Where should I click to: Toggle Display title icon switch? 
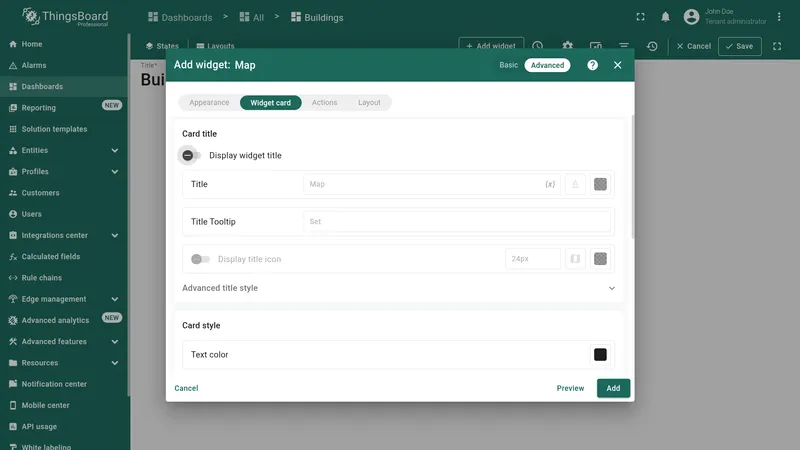[200, 259]
